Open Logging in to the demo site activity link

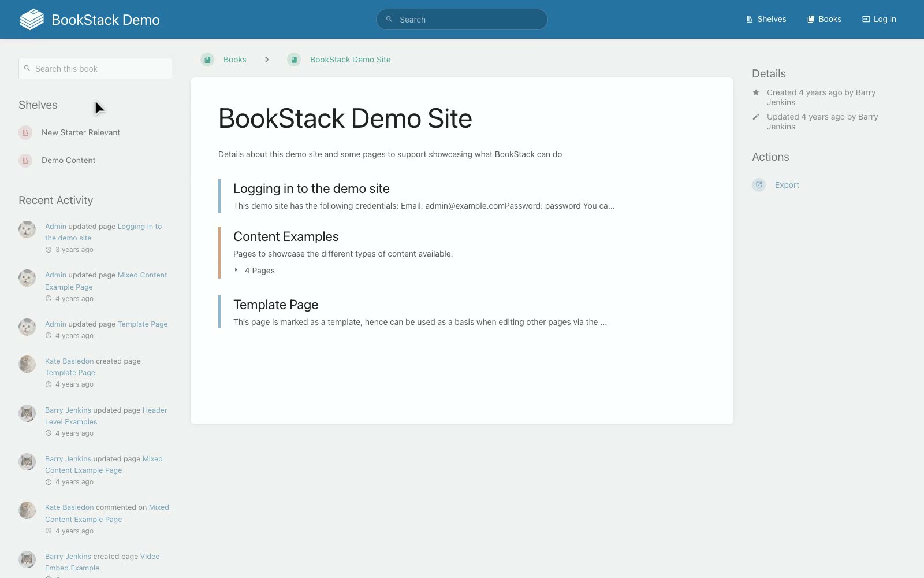click(x=103, y=232)
